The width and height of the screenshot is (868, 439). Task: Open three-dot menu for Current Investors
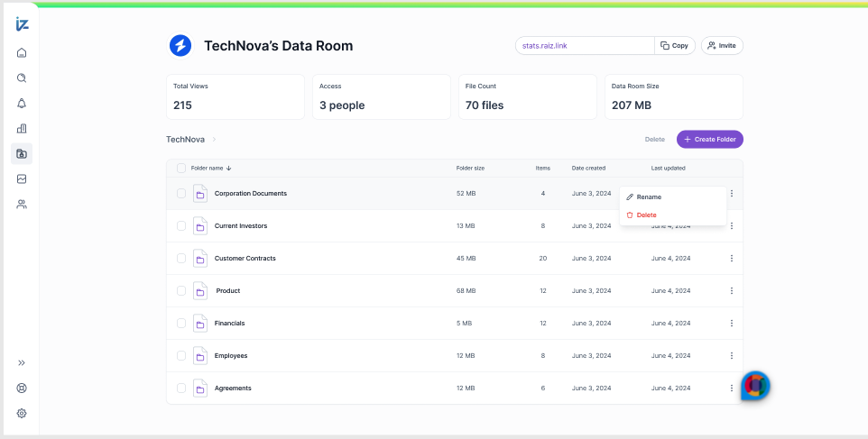coord(731,226)
